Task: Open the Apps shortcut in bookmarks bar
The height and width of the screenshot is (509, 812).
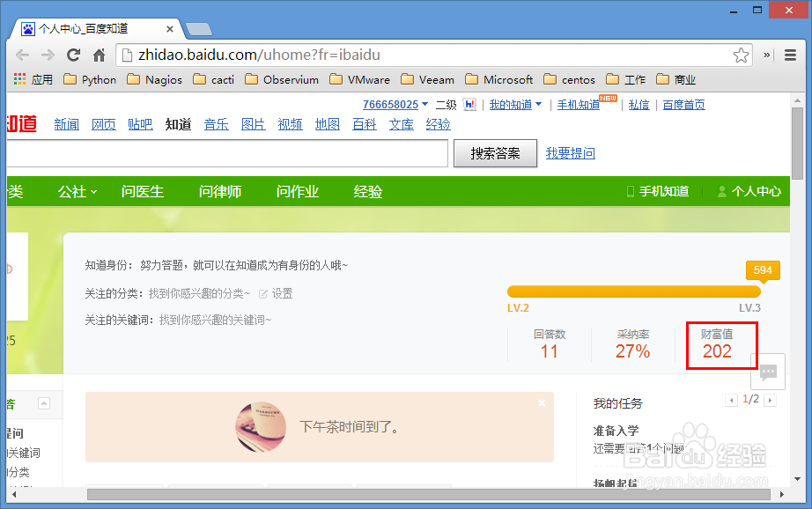Action: pos(33,79)
